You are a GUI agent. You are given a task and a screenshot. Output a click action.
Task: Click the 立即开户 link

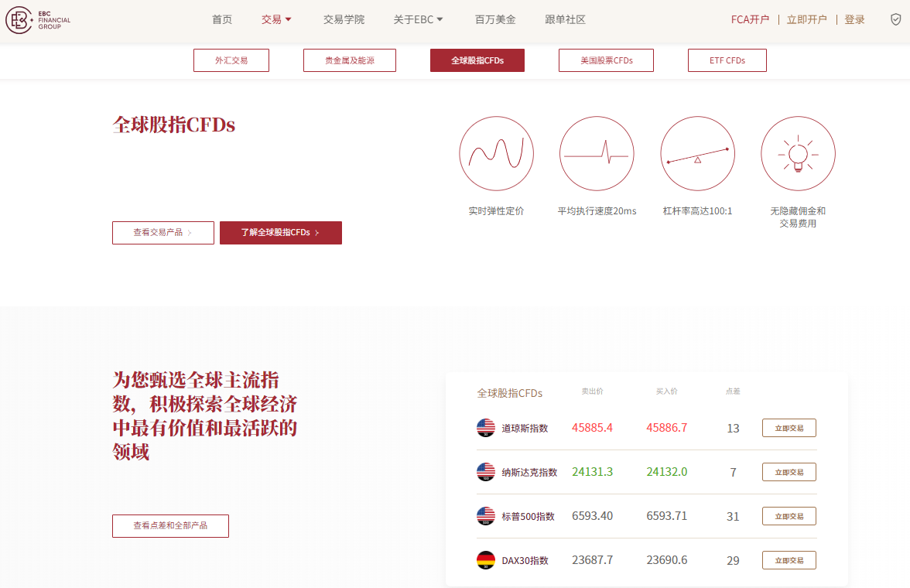tap(806, 20)
